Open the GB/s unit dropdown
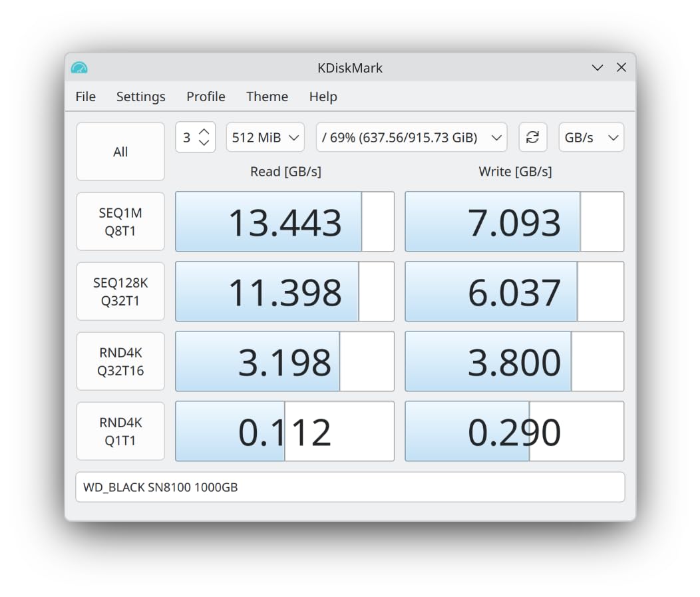The width and height of the screenshot is (700, 597). coord(591,138)
